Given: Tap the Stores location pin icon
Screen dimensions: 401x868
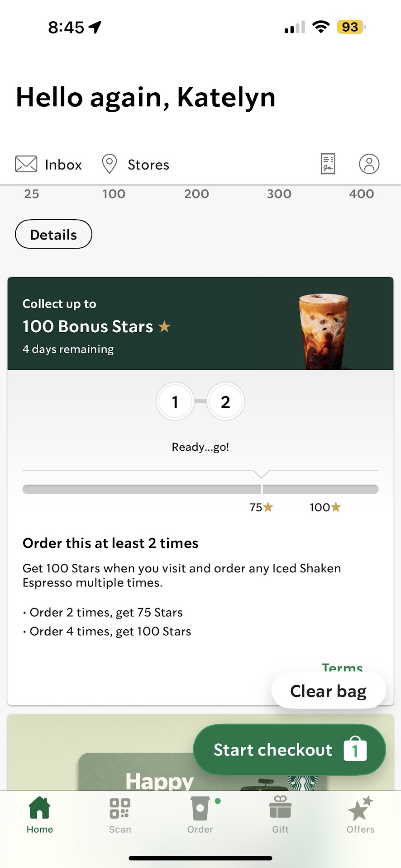Looking at the screenshot, I should [109, 164].
